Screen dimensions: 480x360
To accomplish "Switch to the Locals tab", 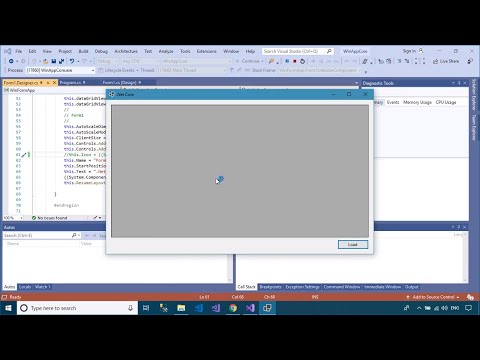I will coord(25,287).
